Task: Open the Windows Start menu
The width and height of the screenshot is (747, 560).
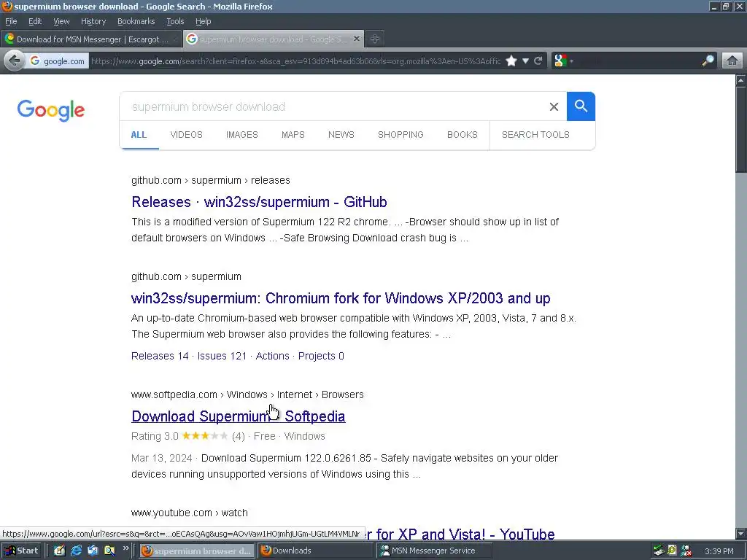Action: pyautogui.click(x=22, y=551)
